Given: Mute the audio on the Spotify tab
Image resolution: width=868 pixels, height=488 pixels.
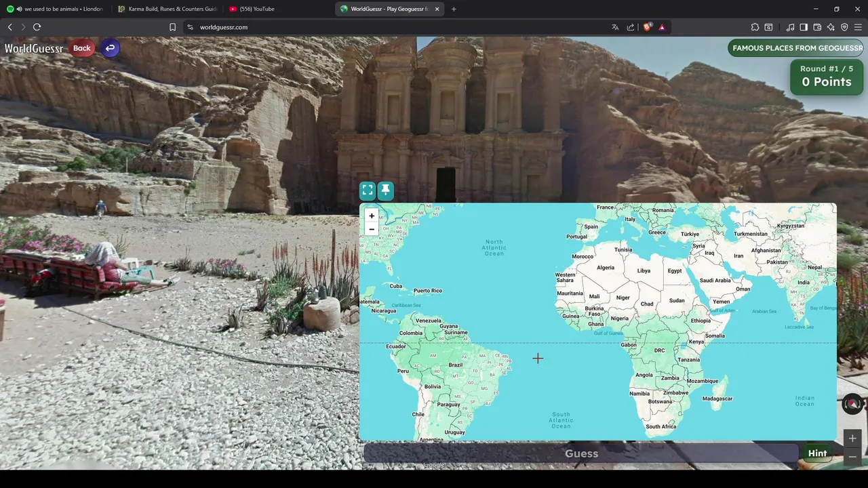Looking at the screenshot, I should (x=19, y=9).
